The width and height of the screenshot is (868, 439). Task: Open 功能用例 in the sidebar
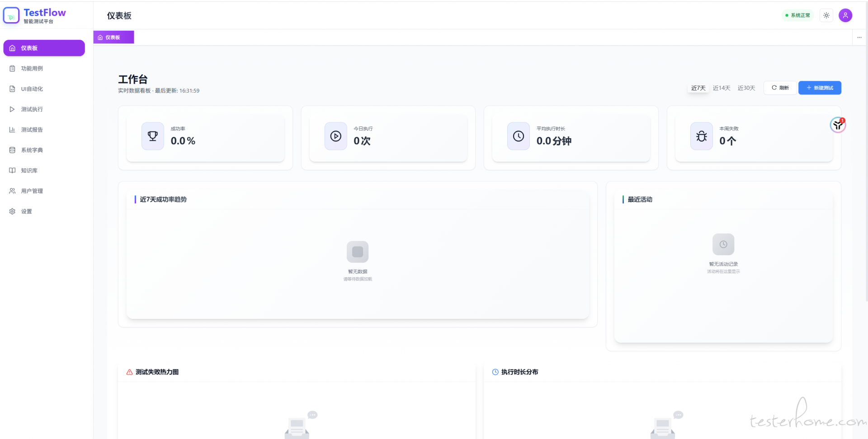pos(32,69)
